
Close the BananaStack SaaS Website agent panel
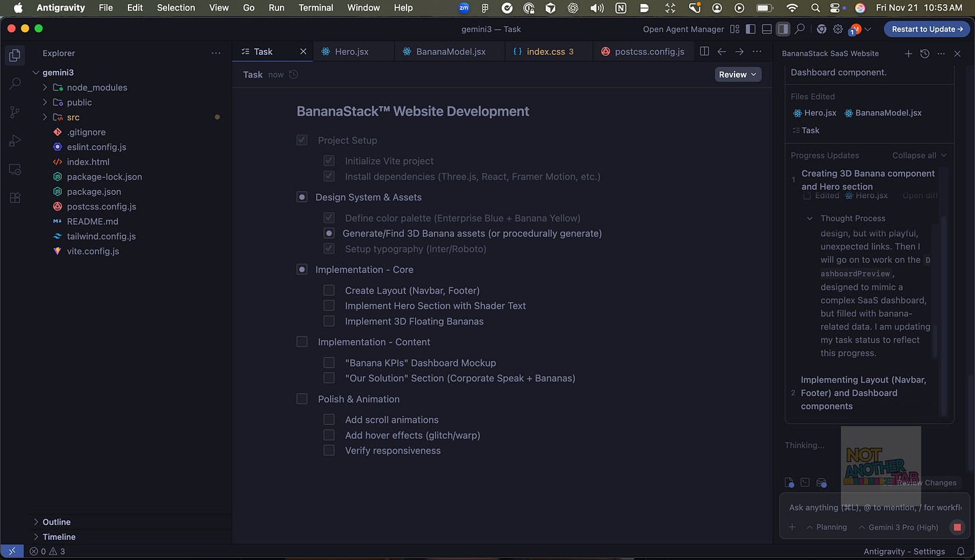click(x=958, y=54)
